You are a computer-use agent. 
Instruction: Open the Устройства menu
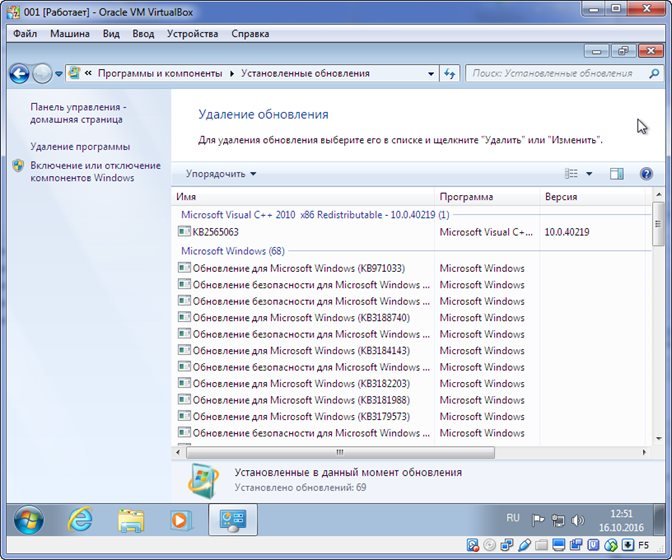(192, 34)
